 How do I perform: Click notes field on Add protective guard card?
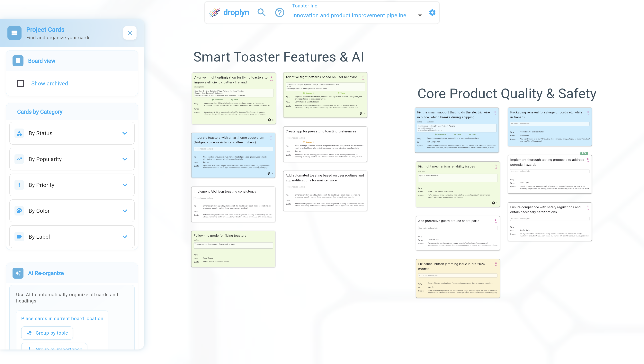point(458,228)
